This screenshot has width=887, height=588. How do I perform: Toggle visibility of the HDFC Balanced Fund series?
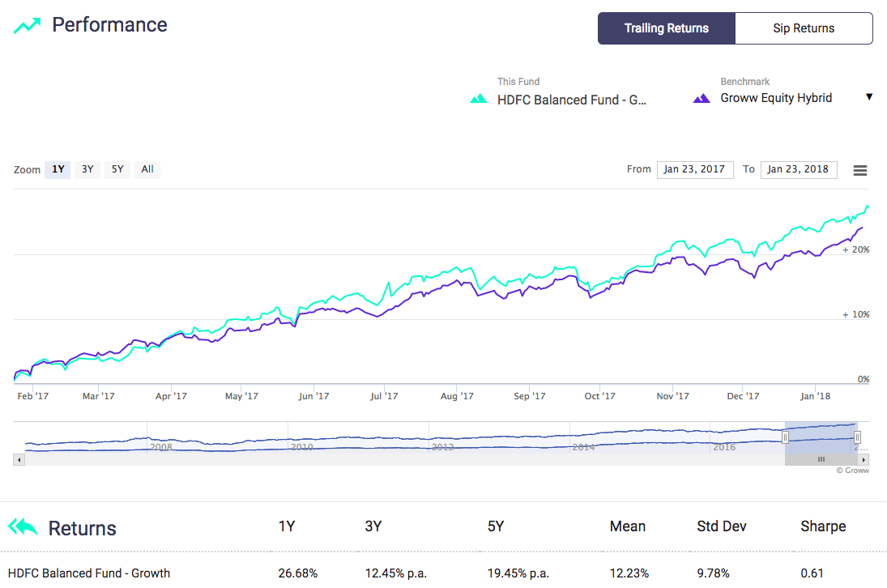coord(571,99)
